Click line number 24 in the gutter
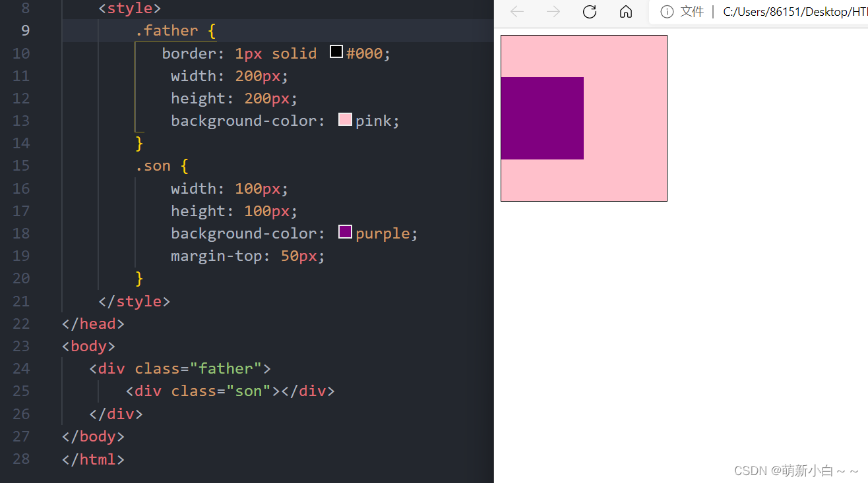This screenshot has width=868, height=483. [21, 368]
